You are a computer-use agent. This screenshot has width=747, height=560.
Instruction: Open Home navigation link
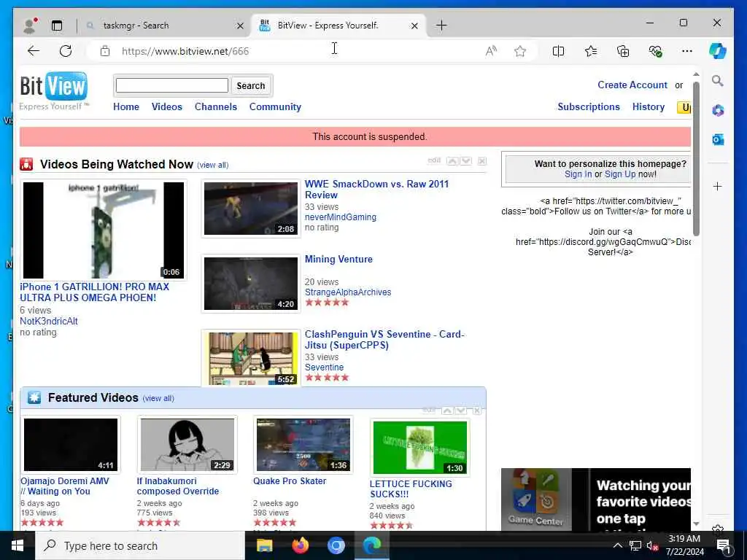coord(125,106)
